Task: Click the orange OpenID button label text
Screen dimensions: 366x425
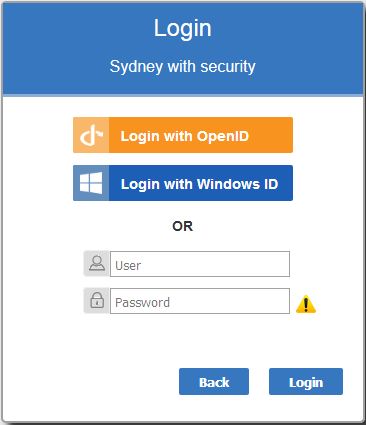Action: [x=185, y=136]
